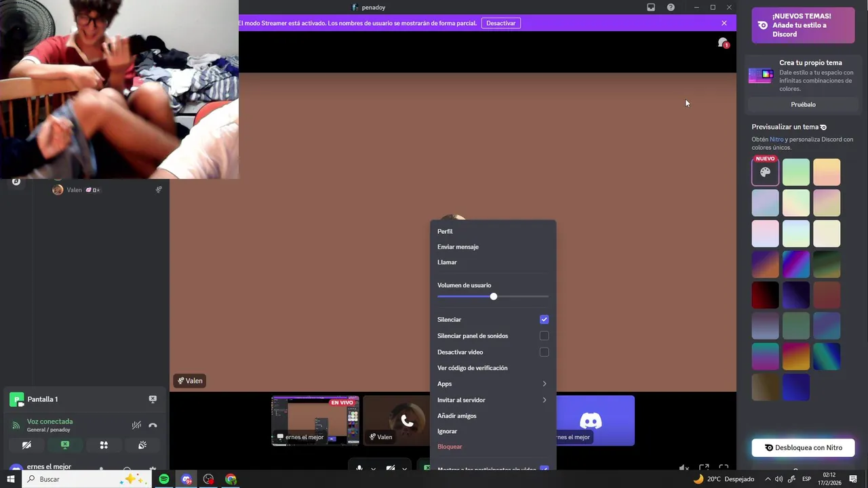
Task: Open the activities launcher in the voice panel
Action: coord(104,445)
